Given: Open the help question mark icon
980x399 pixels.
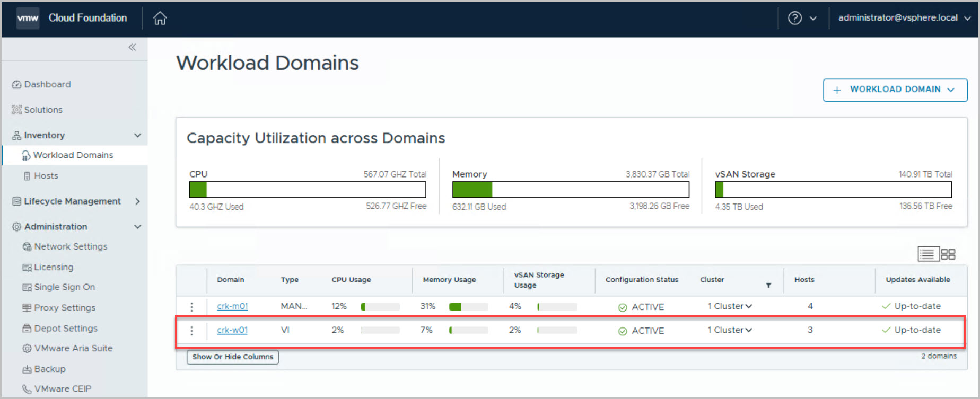Looking at the screenshot, I should click(x=794, y=18).
